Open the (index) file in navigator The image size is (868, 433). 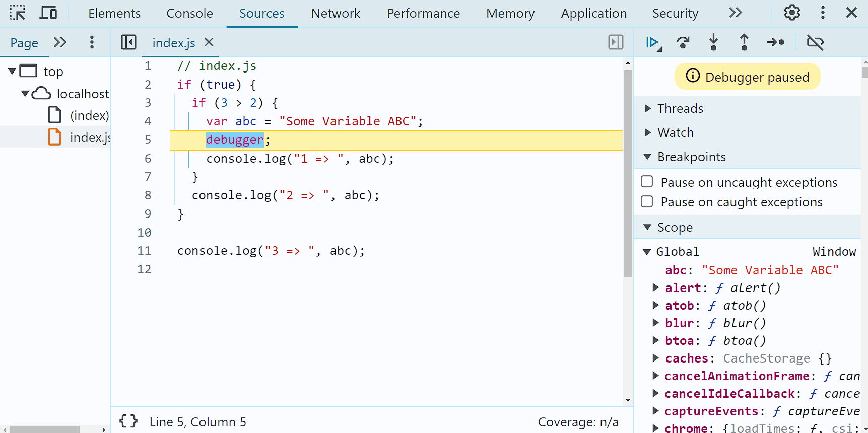pos(89,115)
